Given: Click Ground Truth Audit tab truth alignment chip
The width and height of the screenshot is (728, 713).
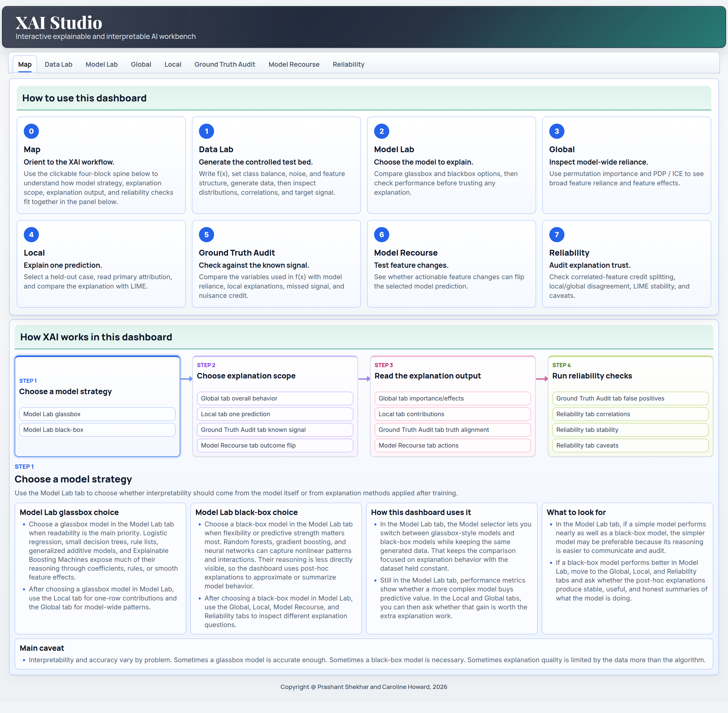Looking at the screenshot, I should pos(452,430).
